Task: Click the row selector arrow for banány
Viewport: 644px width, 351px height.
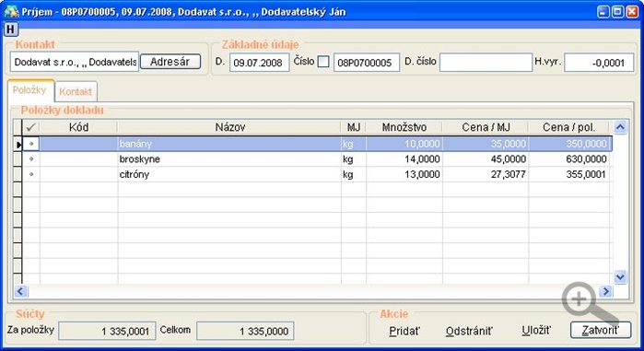Action: click(x=18, y=144)
